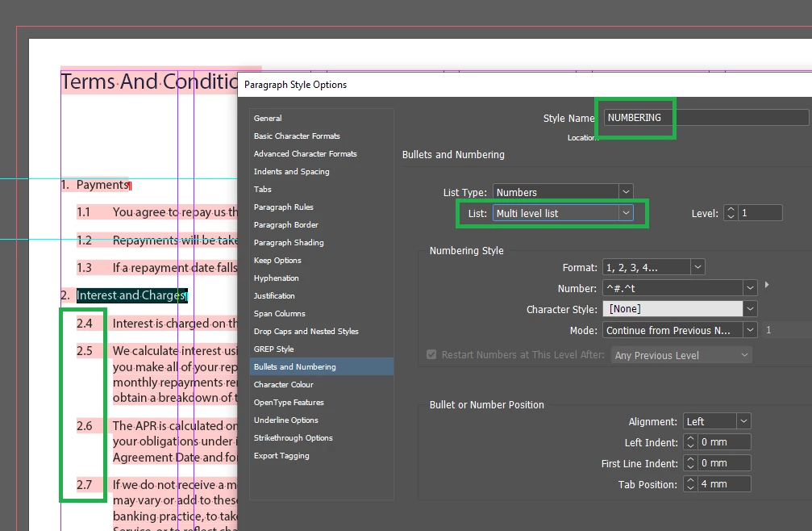Open Drop Caps and Nested Styles
The image size is (812, 531).
306,331
